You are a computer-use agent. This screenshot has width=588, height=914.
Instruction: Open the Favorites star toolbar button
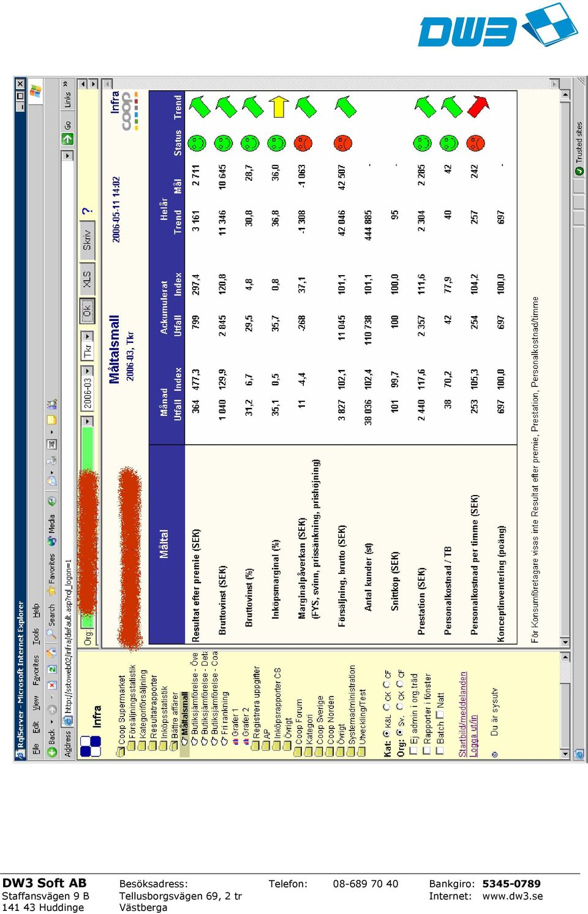click(52, 575)
